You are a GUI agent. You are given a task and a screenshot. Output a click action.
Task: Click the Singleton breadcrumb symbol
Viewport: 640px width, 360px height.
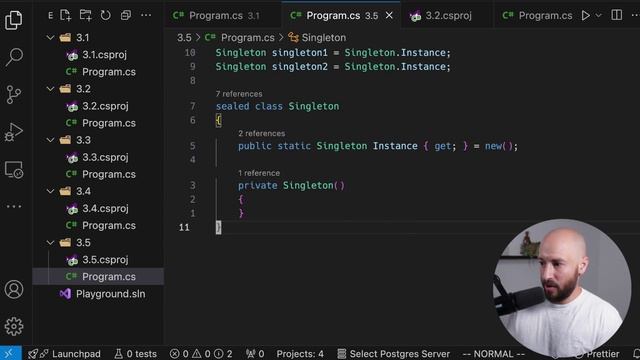click(x=317, y=38)
